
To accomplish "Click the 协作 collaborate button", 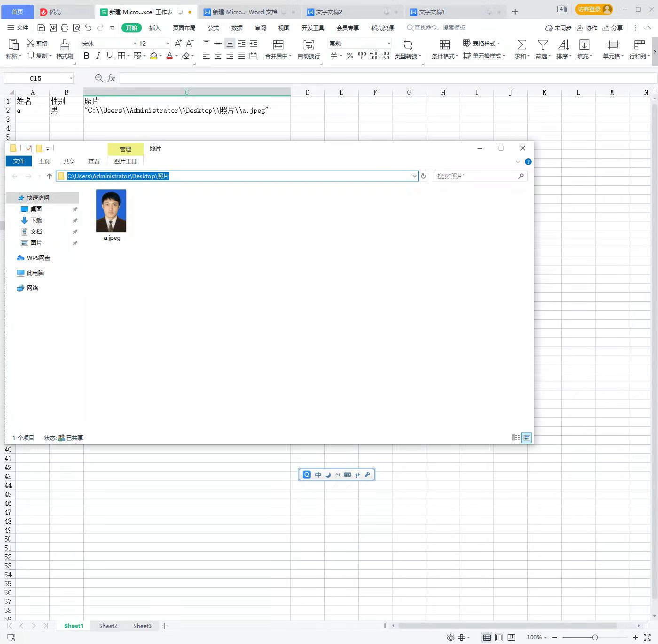I will pos(587,28).
